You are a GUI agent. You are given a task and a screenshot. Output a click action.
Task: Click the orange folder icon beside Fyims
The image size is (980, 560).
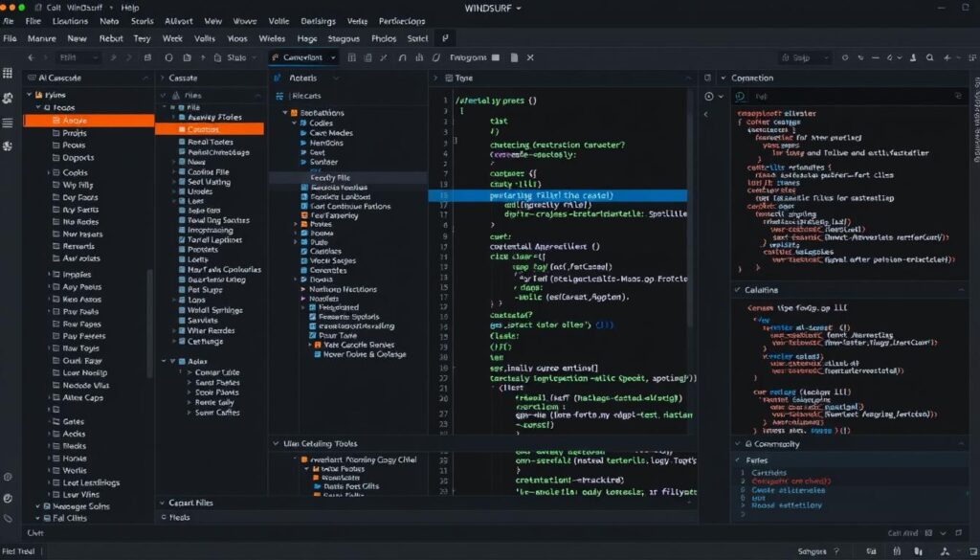[38, 95]
